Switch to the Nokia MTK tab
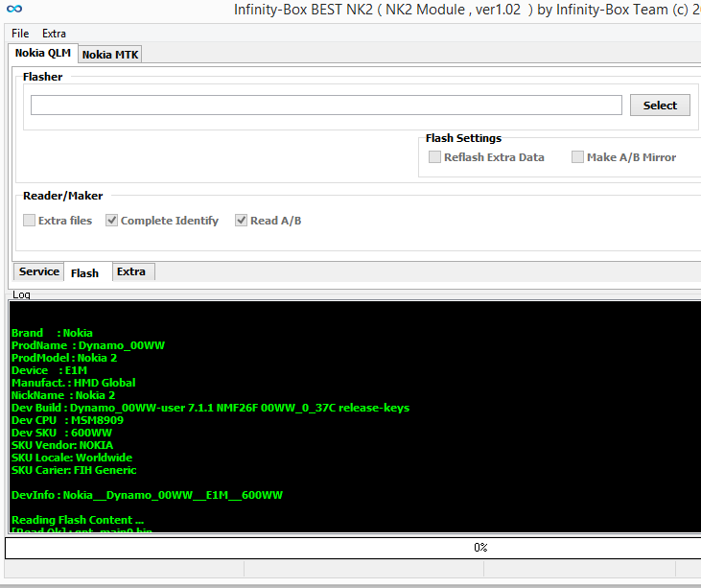701x588 pixels. 110,55
